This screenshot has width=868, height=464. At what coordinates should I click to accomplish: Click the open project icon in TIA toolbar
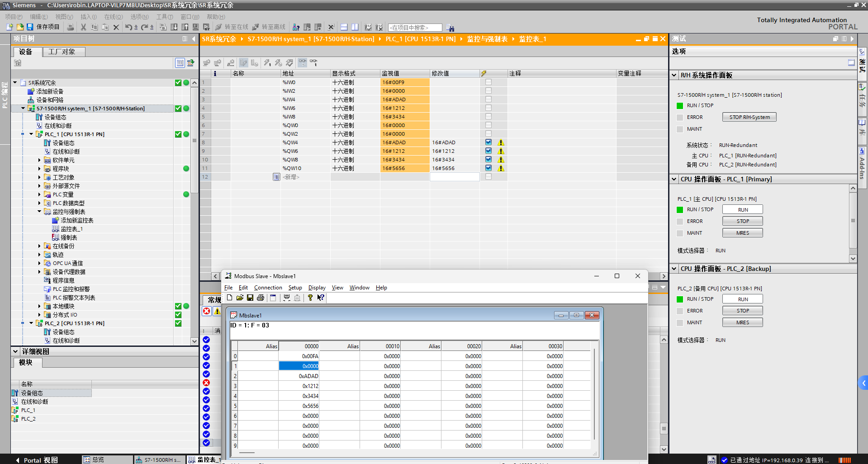[x=20, y=27]
